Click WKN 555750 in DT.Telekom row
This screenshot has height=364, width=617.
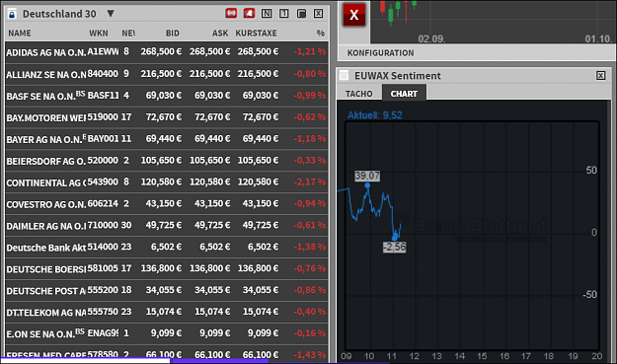(103, 312)
